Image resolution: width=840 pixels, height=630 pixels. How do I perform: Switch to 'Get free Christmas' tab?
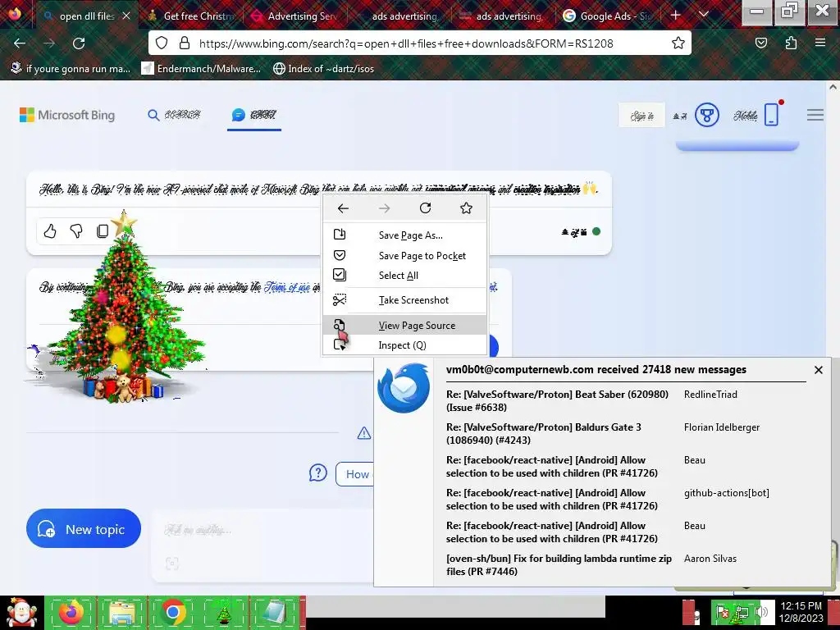point(191,16)
